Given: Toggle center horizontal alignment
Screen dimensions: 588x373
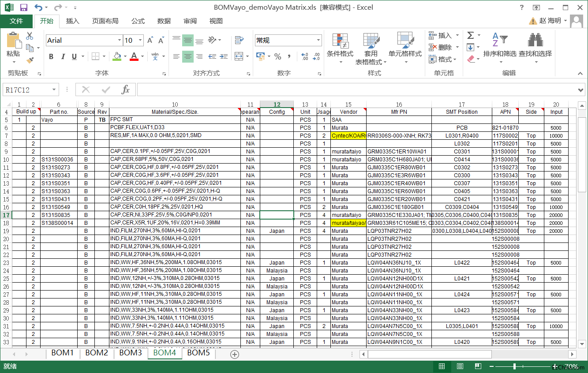Looking at the screenshot, I should pyautogui.click(x=188, y=56).
